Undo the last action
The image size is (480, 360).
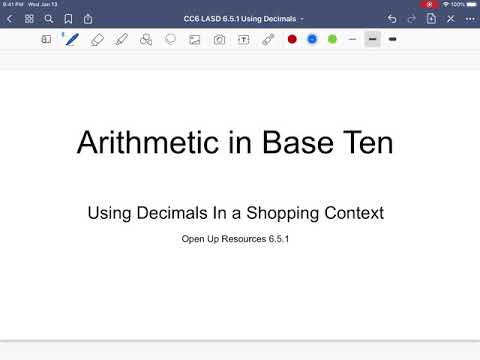pyautogui.click(x=392, y=19)
